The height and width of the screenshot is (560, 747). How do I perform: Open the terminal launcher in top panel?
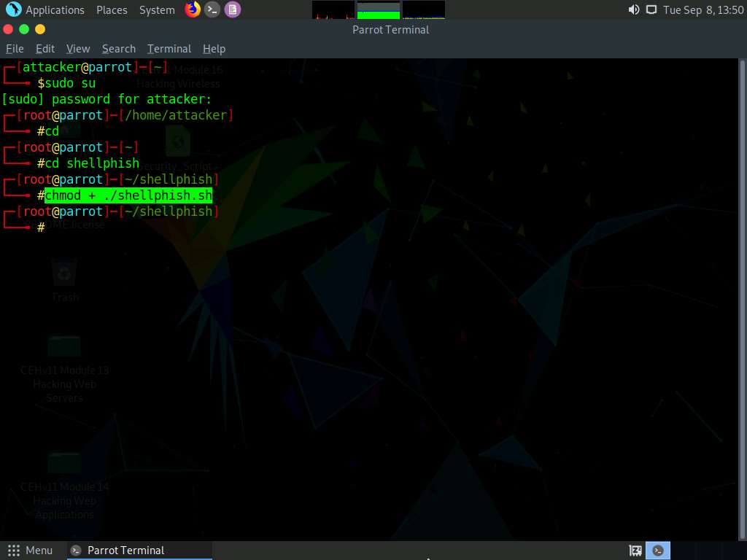coord(212,9)
